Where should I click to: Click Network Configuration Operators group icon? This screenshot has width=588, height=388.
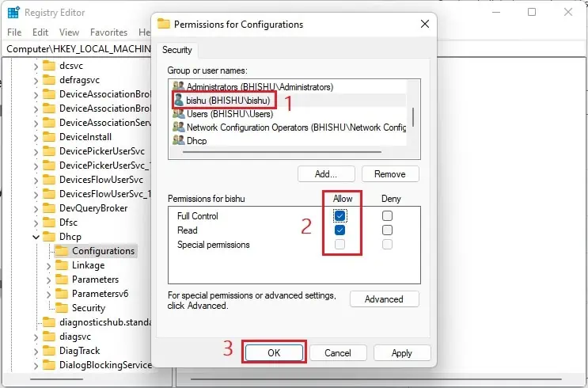[179, 127]
